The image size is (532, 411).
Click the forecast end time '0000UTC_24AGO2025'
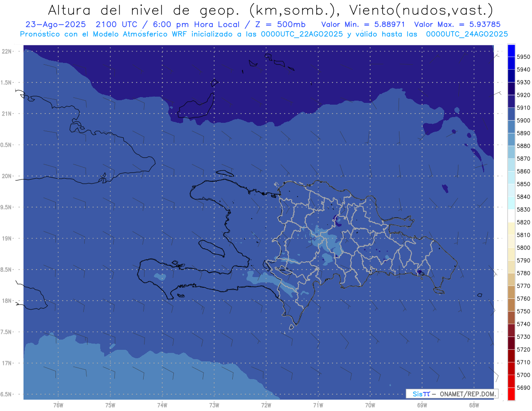coord(467,34)
